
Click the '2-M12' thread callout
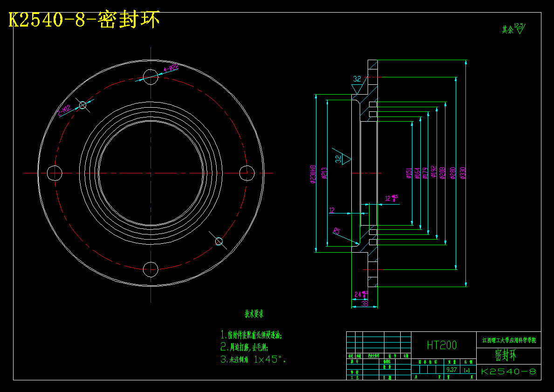coord(65,110)
